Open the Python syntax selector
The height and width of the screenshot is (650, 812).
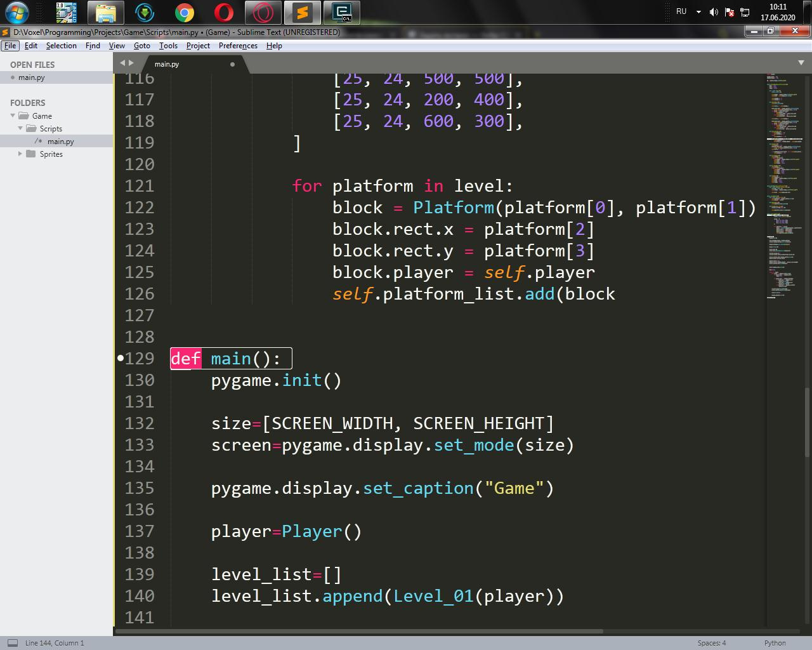[775, 643]
